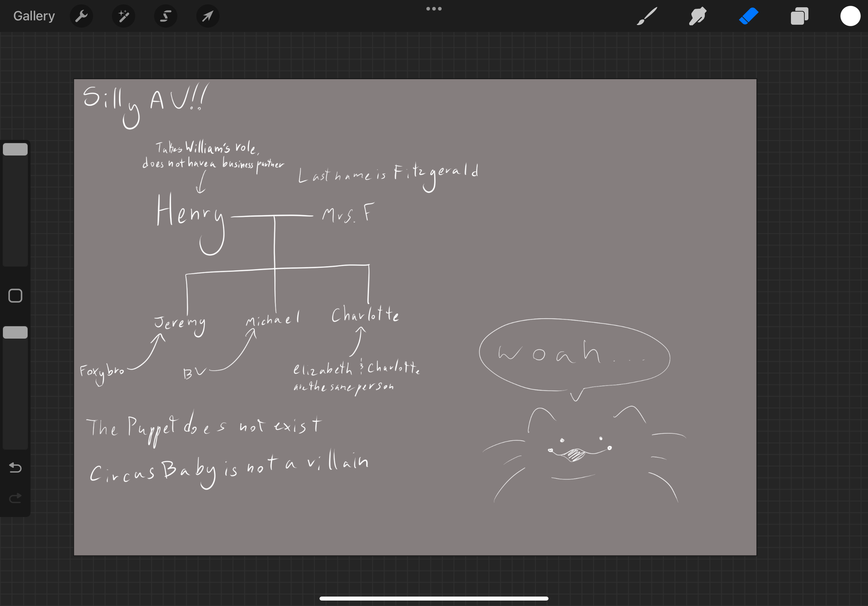The height and width of the screenshot is (606, 868).
Task: Tap the active Eraser tool
Action: (x=748, y=16)
